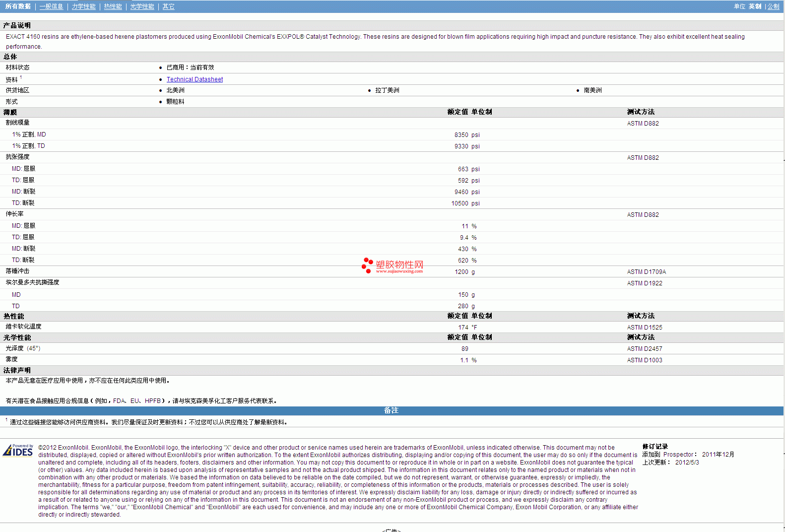Select the 1200 g dart impact value
This screenshot has width=785, height=532.
point(465,272)
